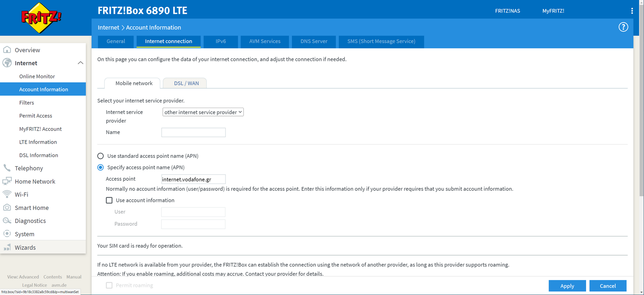This screenshot has width=644, height=295.
Task: Open FRITZ!NAS link
Action: (x=508, y=11)
